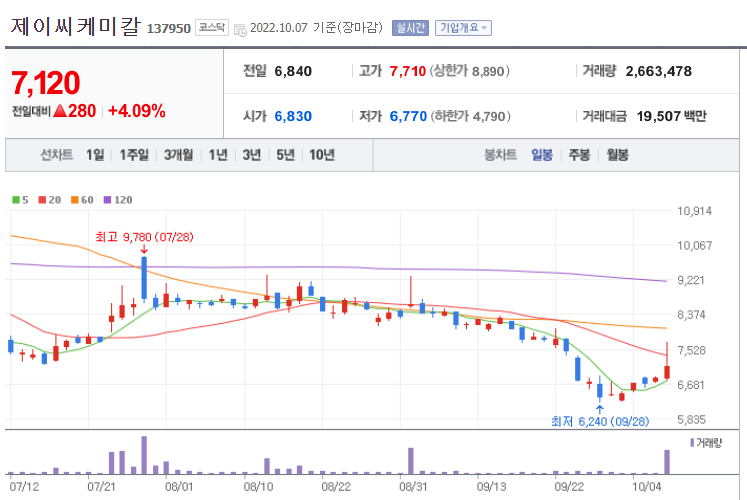Select the 10년 line chart period

(x=322, y=155)
